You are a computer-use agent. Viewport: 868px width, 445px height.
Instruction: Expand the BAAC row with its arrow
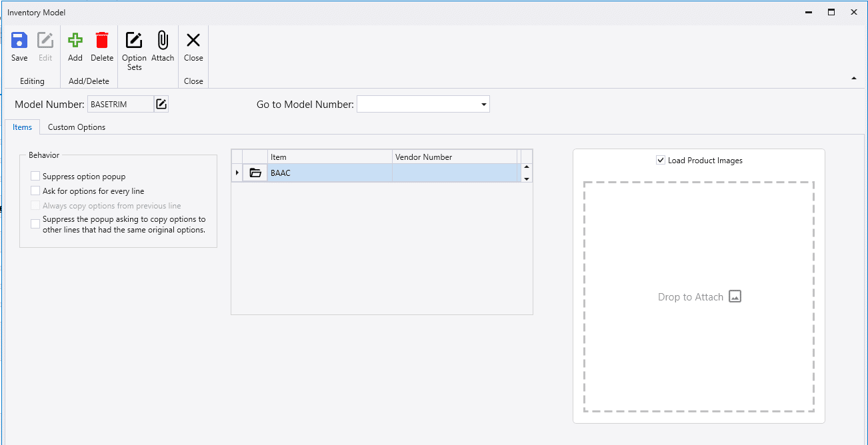237,173
